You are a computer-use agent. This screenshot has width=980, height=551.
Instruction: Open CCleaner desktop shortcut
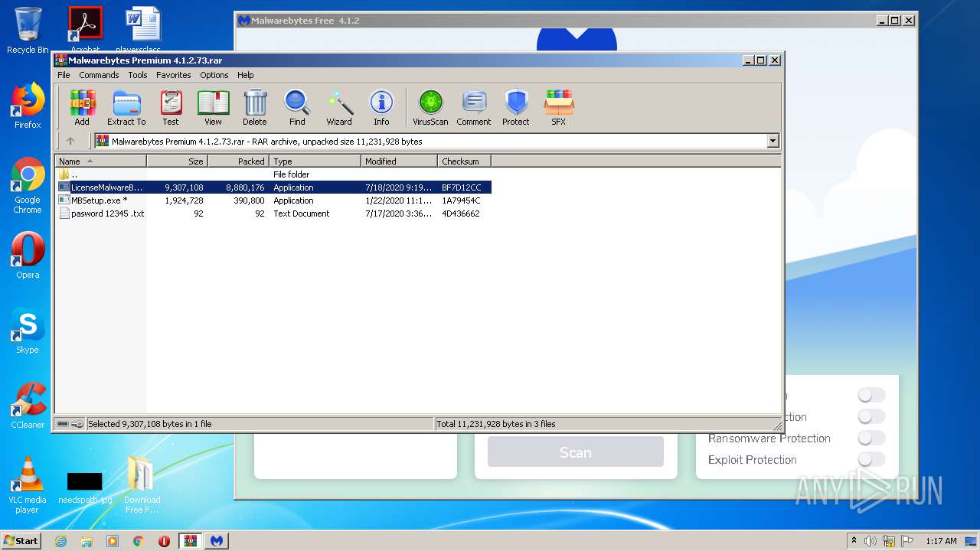(28, 406)
